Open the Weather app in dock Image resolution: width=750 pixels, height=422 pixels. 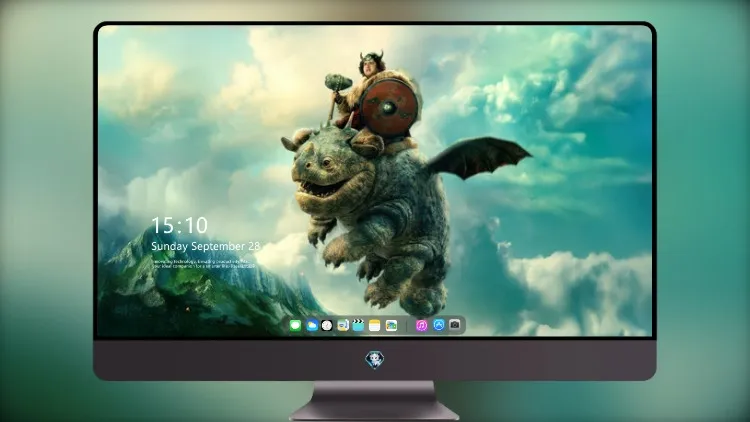pyautogui.click(x=312, y=326)
